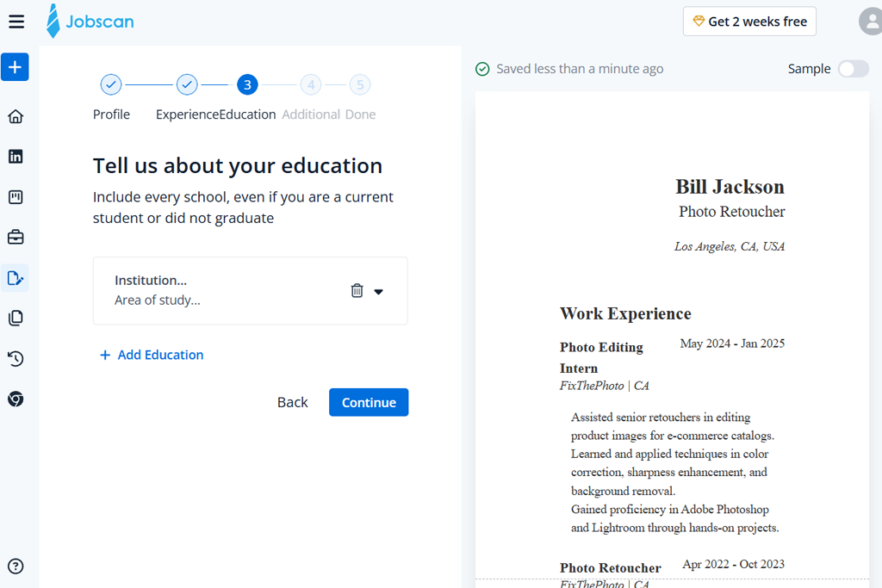Open the job tracker board icon
This screenshot has height=588, width=882.
pos(16,197)
